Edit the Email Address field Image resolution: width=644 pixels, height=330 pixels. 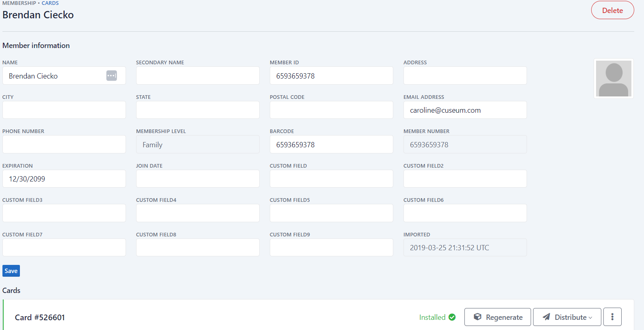click(x=465, y=110)
